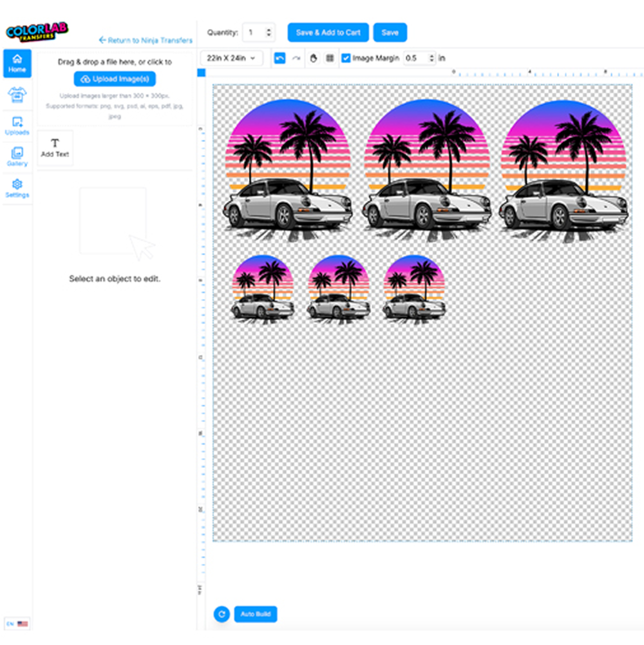
Task: Click Save & Add to Cart
Action: (328, 32)
